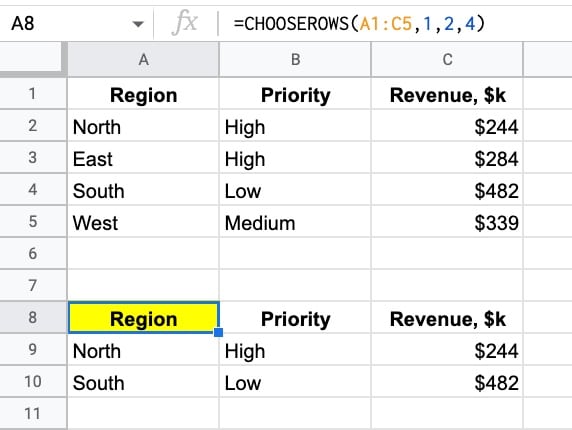Open the Name box dropdown arrow
572x430 pixels.
click(138, 24)
